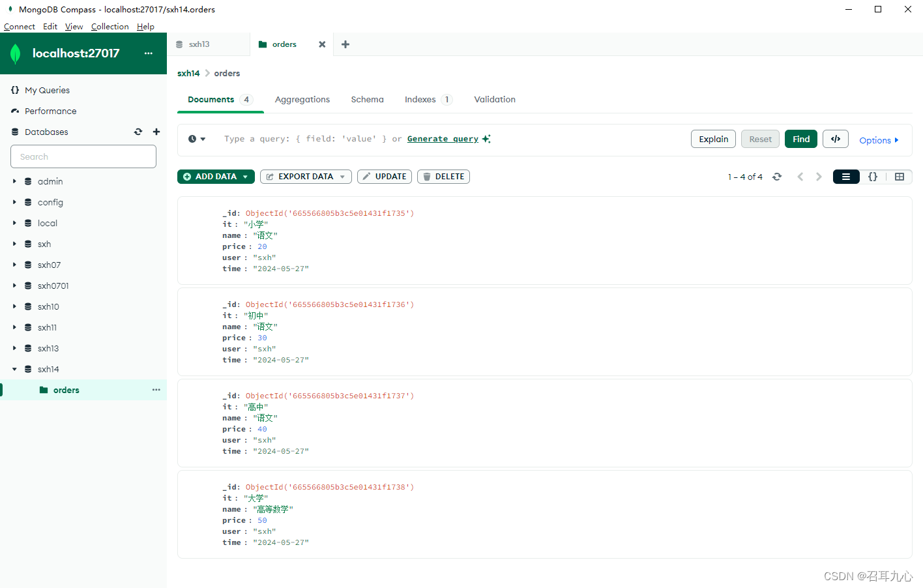Click the Performance gauge icon
Screen dimensions: 923x588
coord(15,111)
